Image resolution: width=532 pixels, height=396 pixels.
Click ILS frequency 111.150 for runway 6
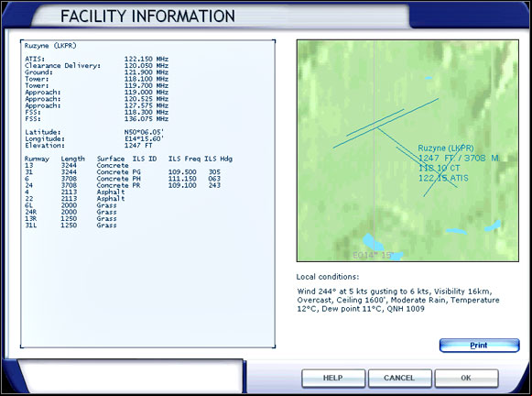[182, 179]
